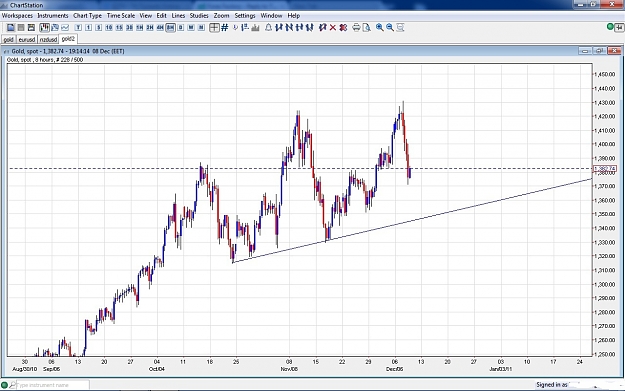Select the candlestick chart type

pos(45,28)
